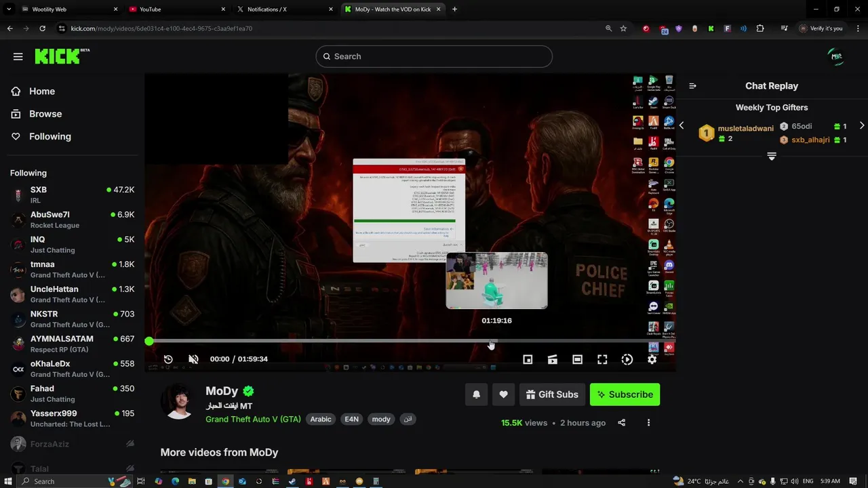Open Windows Start menu
This screenshot has width=868, height=488.
(9, 481)
